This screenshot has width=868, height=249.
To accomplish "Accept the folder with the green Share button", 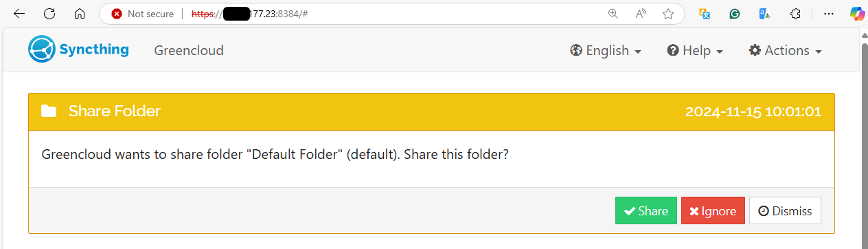I will [646, 211].
